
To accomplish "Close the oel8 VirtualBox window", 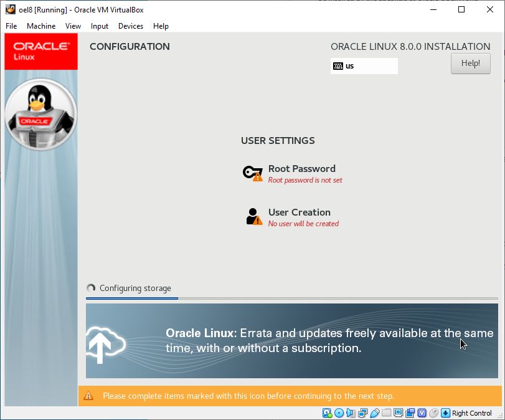I will (x=490, y=9).
